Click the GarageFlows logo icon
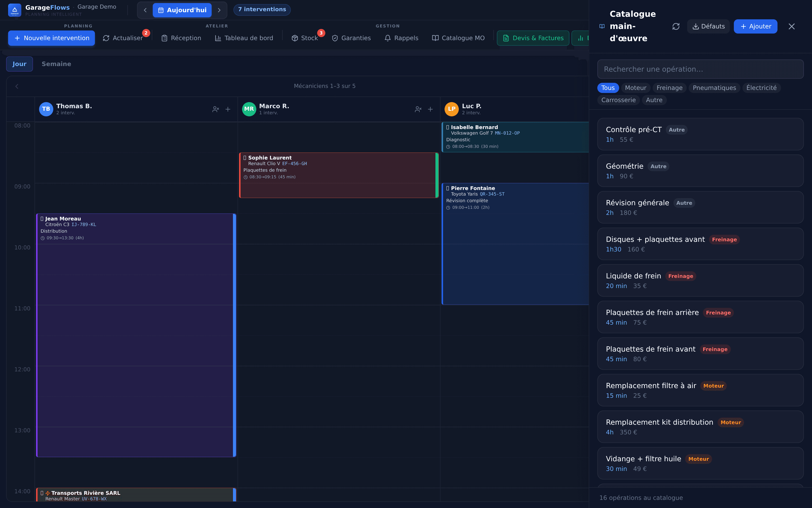Screen dimensions: 812x508 tap(14, 10)
